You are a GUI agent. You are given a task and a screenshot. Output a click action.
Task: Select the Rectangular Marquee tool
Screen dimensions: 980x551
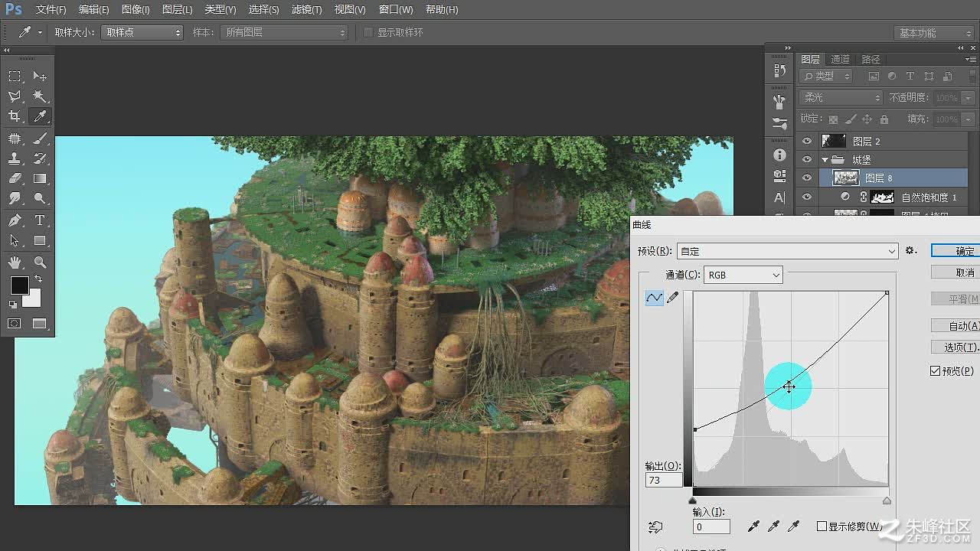15,77
